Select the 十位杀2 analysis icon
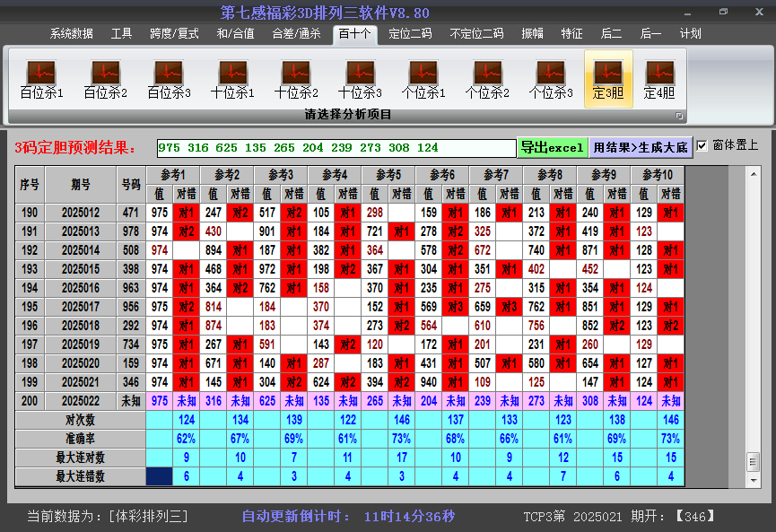This screenshot has width=776, height=532. point(296,80)
